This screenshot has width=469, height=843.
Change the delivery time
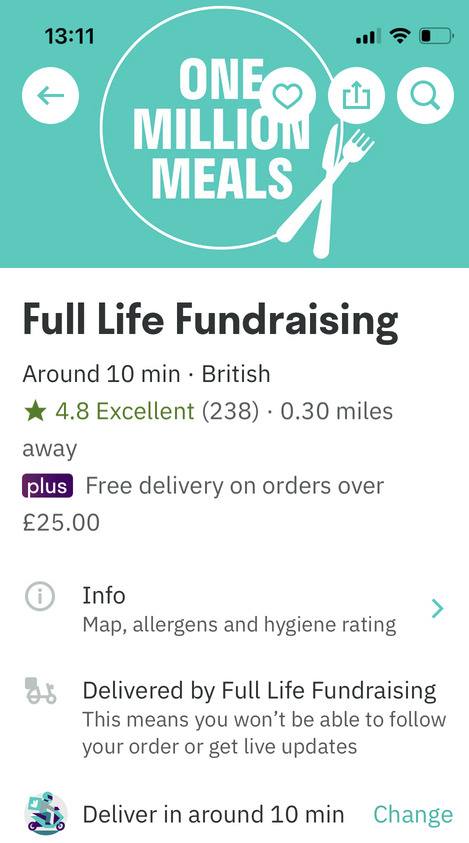(413, 815)
